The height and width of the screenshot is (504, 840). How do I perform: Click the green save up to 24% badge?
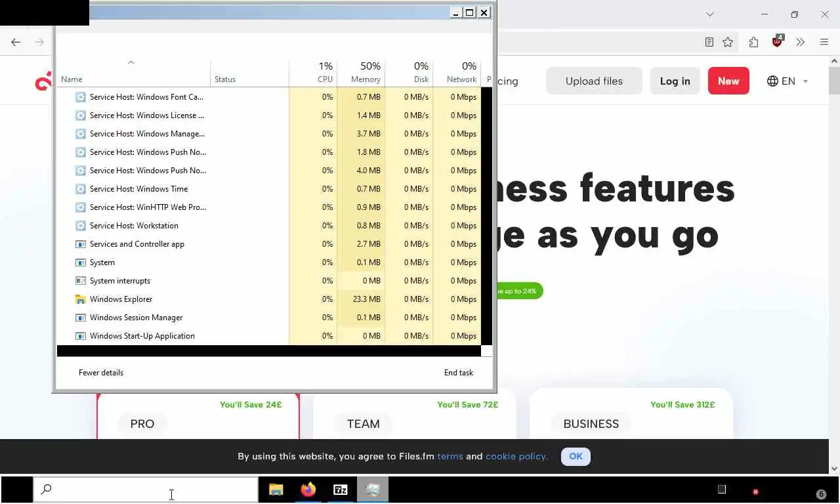pos(520,291)
